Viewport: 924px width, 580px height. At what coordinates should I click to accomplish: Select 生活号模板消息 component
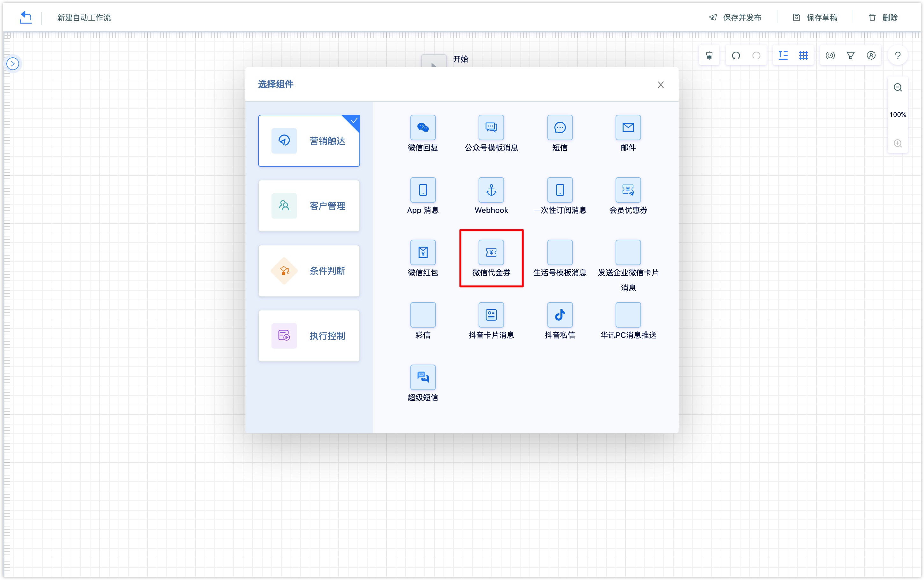(560, 258)
